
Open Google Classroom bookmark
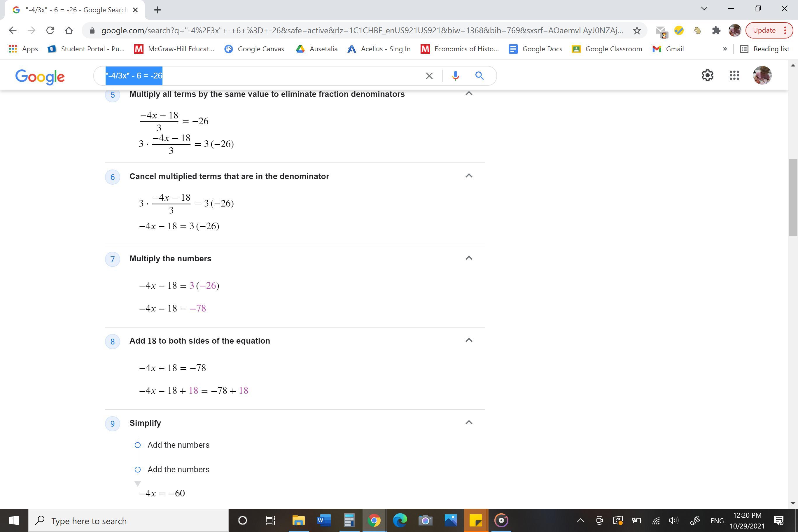click(607, 49)
